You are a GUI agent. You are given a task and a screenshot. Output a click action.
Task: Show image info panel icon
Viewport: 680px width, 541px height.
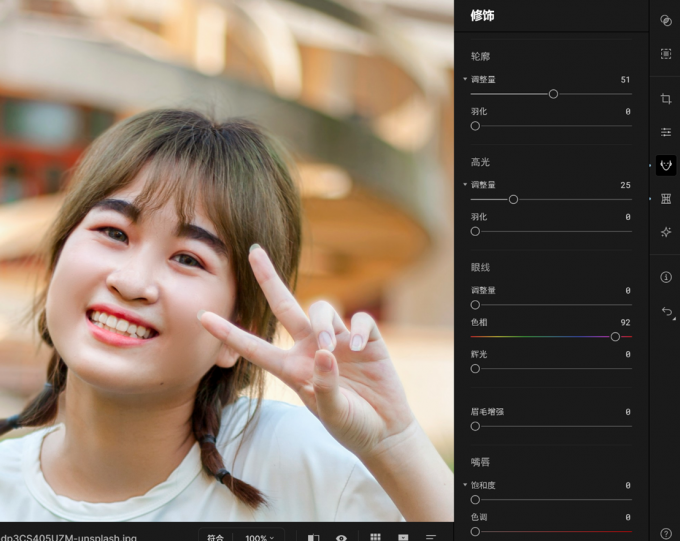point(666,277)
